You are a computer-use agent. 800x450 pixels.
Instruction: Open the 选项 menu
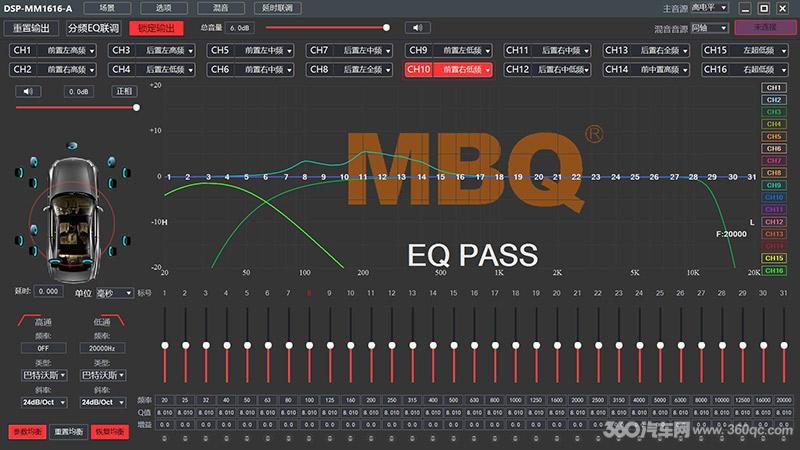click(164, 8)
